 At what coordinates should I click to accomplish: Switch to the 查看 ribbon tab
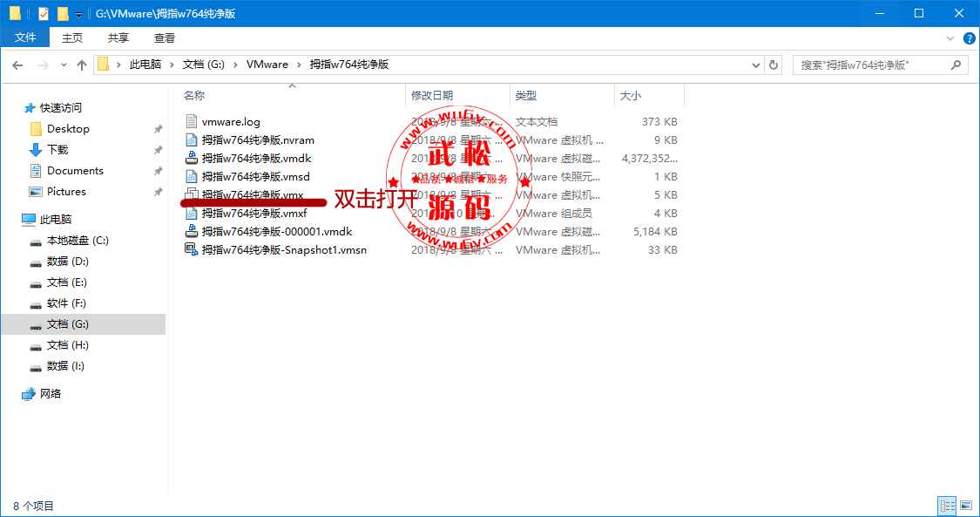[165, 37]
